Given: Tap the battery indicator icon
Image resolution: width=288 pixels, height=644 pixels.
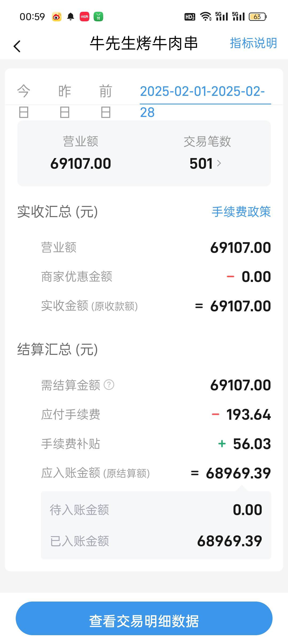Looking at the screenshot, I should (258, 17).
